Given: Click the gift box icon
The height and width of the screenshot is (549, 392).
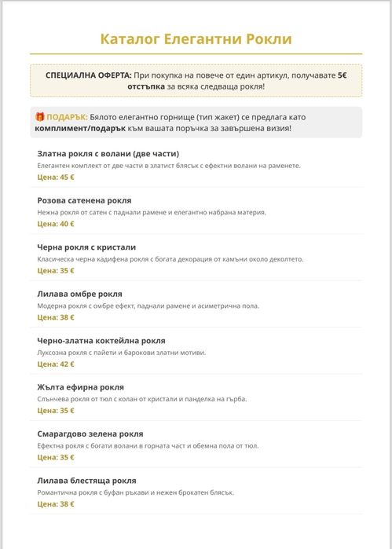Looking at the screenshot, I should 40,117.
